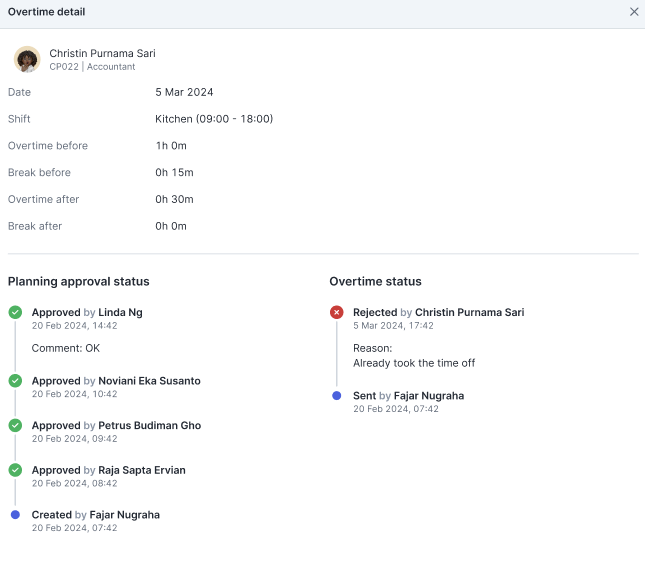Click Raja Sapta Ervian approver name

point(141,470)
